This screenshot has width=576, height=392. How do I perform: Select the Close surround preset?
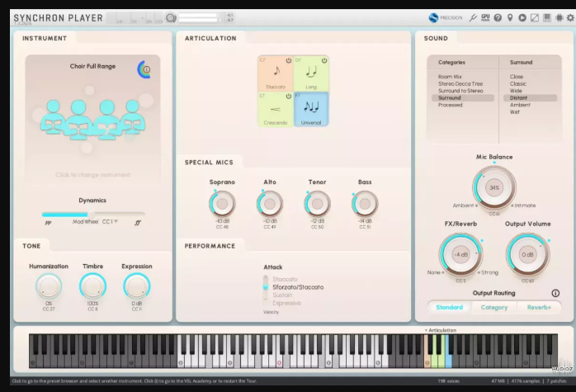point(516,77)
